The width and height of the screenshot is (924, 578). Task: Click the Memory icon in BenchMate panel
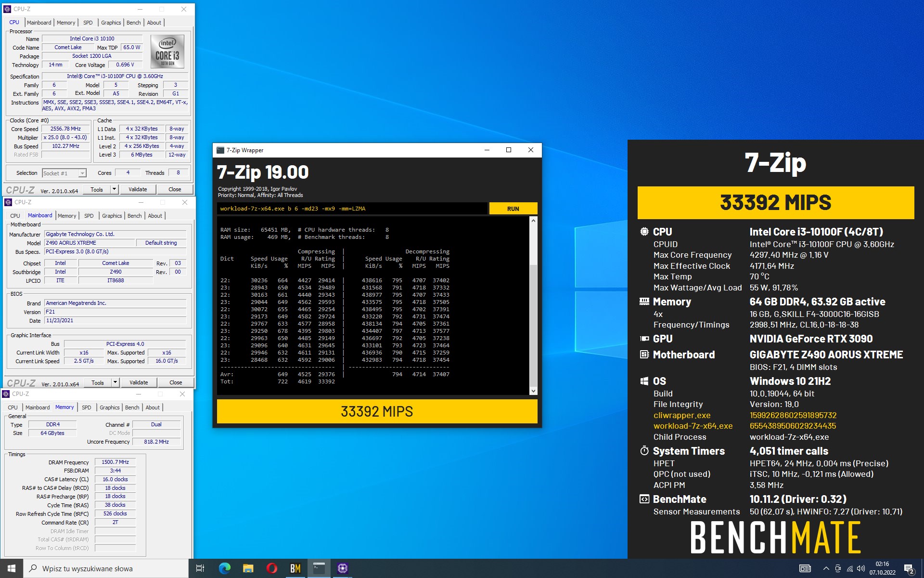point(644,302)
